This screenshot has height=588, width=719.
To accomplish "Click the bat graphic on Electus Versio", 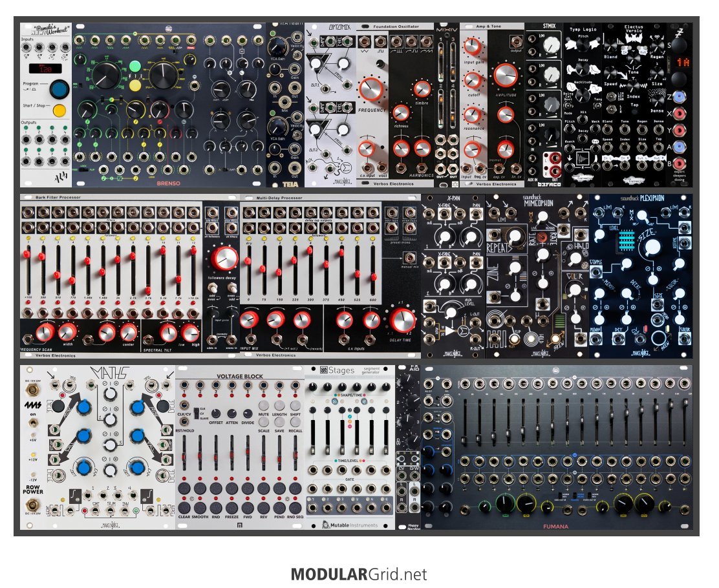I will (x=634, y=39).
